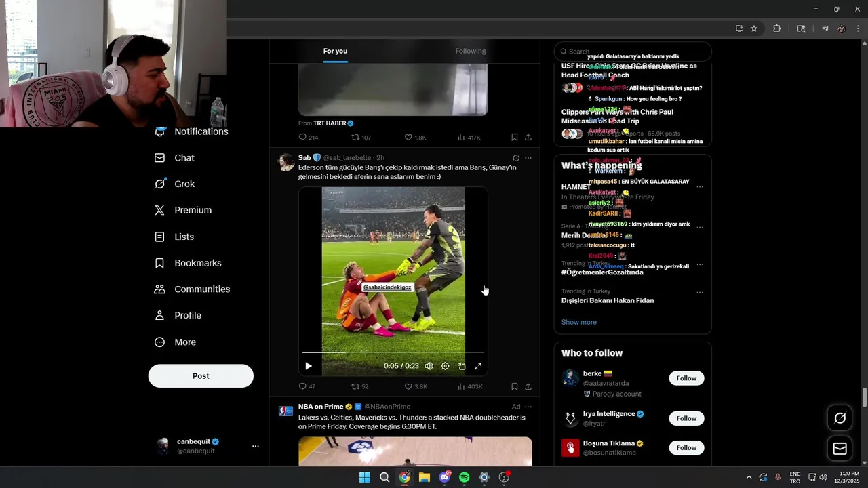Mute the video via the volume icon

(x=429, y=366)
